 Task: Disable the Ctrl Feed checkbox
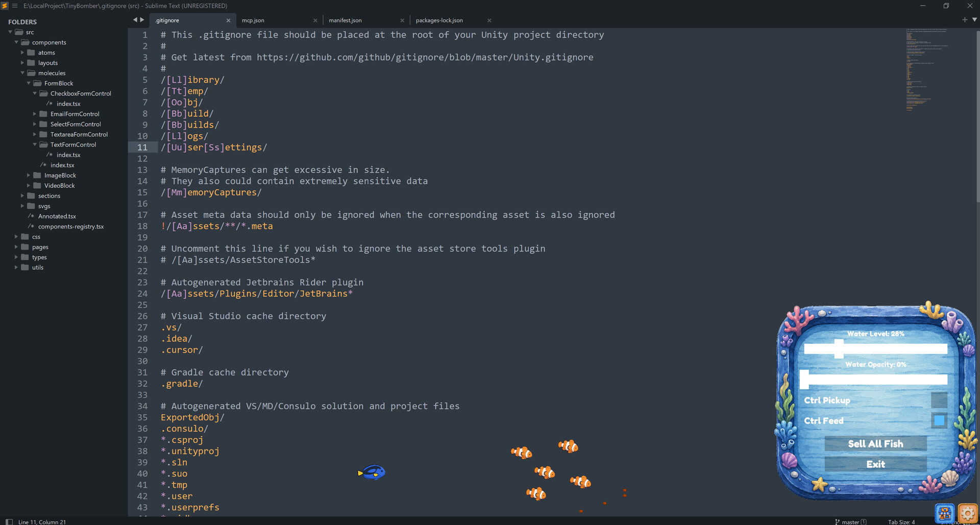[x=939, y=420]
